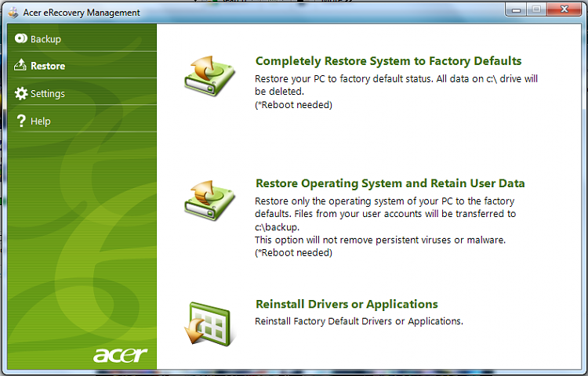
Task: Click the retain user data drive icon
Action: click(x=209, y=201)
